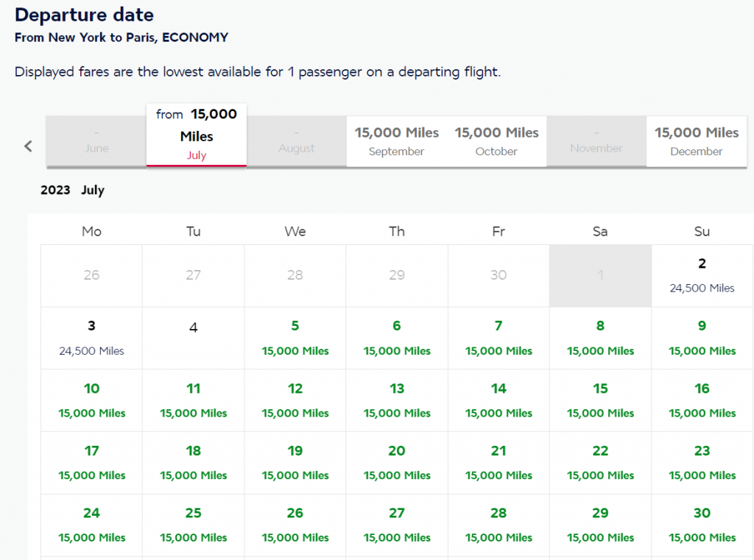
Task: Select July 2 with the 24,500 Miles fare
Action: click(701, 276)
